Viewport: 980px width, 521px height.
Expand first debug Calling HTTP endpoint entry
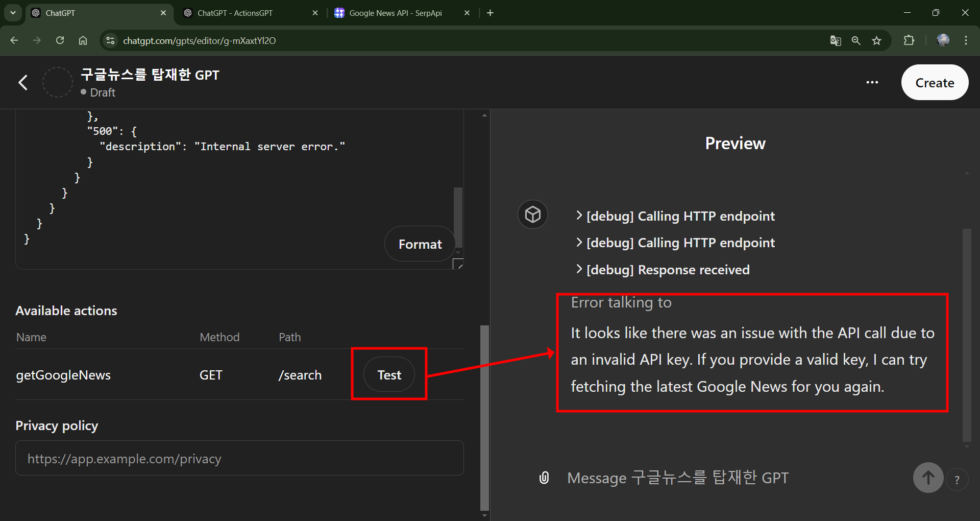coord(675,216)
